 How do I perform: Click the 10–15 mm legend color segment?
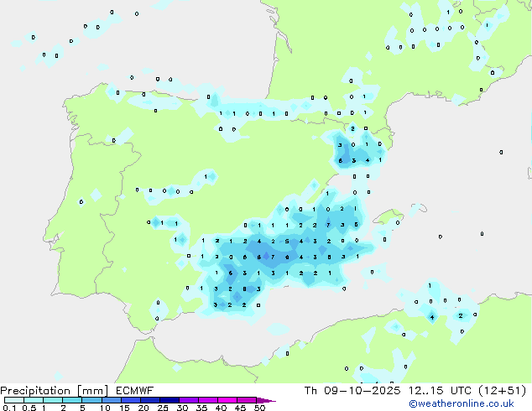click(x=111, y=400)
